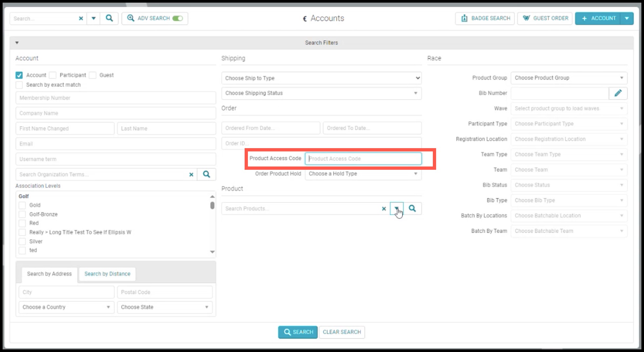Open Choose a Hold Type dropdown
The width and height of the screenshot is (644, 352).
point(363,174)
